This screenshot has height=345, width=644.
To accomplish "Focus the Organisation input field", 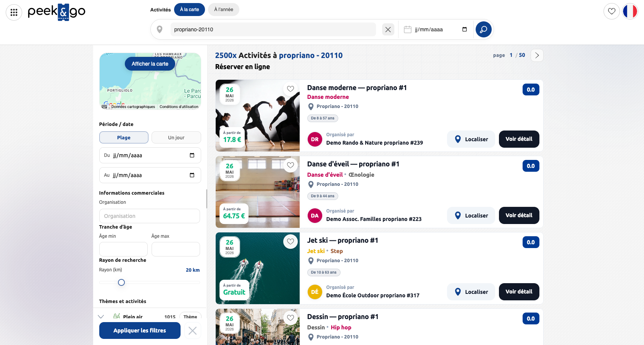I will (x=150, y=216).
